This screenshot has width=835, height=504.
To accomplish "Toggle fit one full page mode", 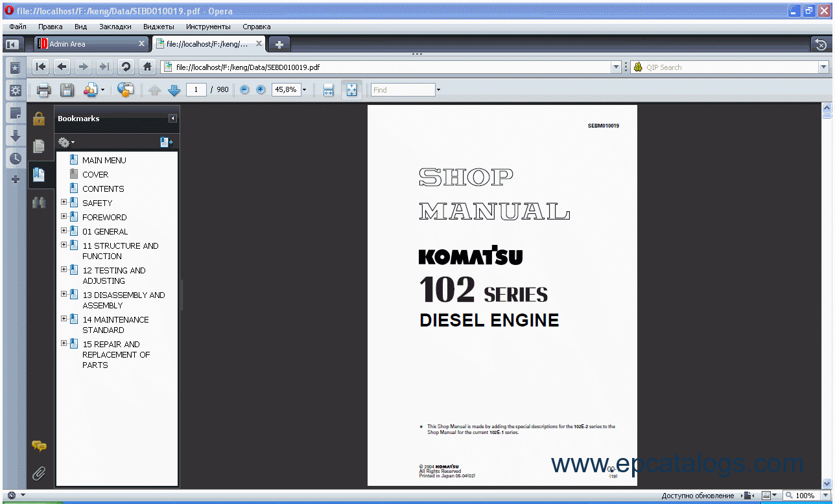I will tap(351, 90).
